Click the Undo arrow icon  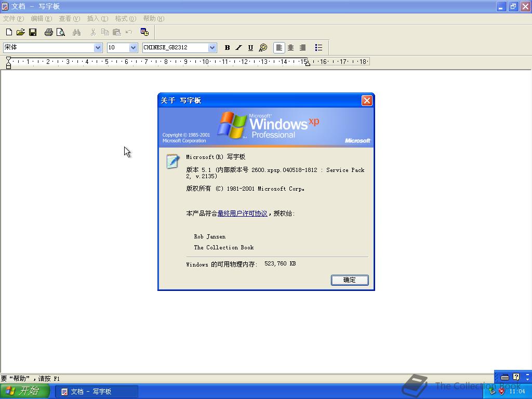coord(129,32)
